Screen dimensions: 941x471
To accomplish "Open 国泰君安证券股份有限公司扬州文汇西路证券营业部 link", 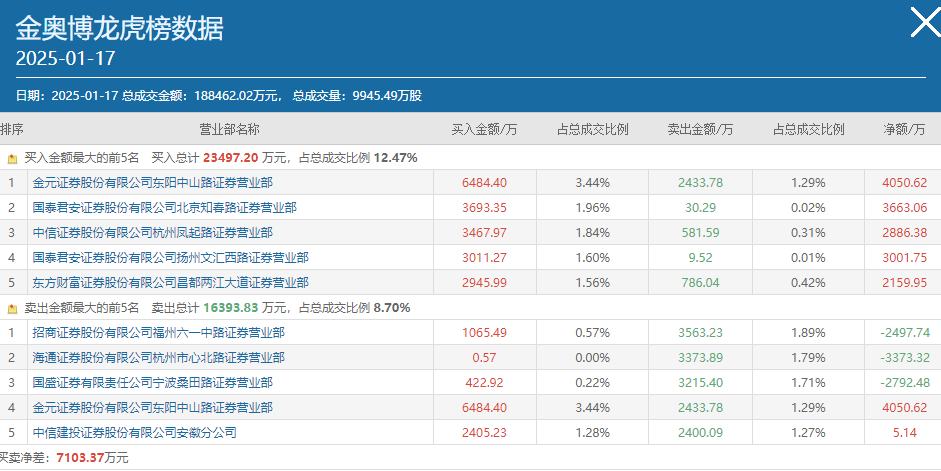I will [x=170, y=258].
